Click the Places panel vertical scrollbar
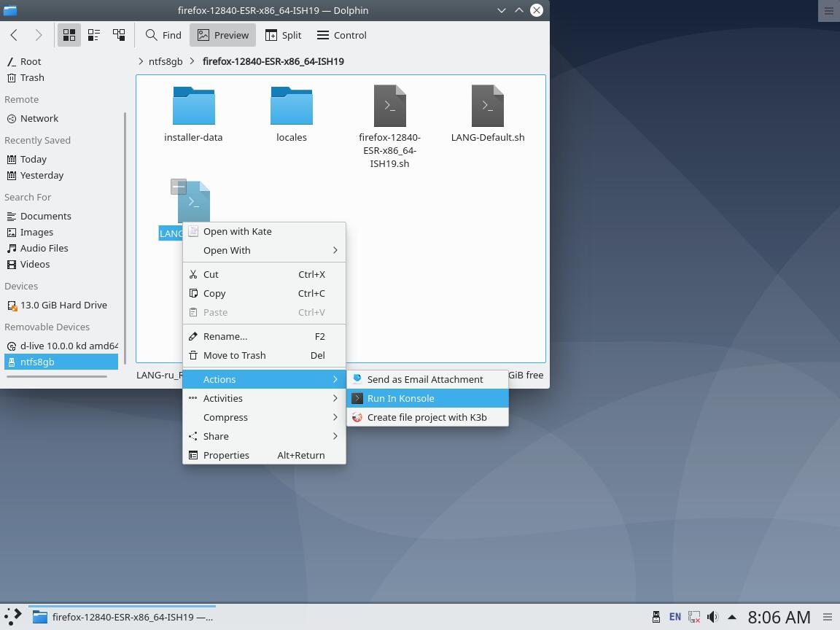The width and height of the screenshot is (840, 630). click(125, 238)
